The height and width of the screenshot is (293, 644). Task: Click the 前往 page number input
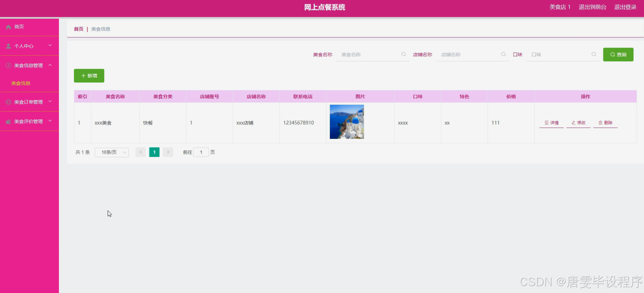201,152
